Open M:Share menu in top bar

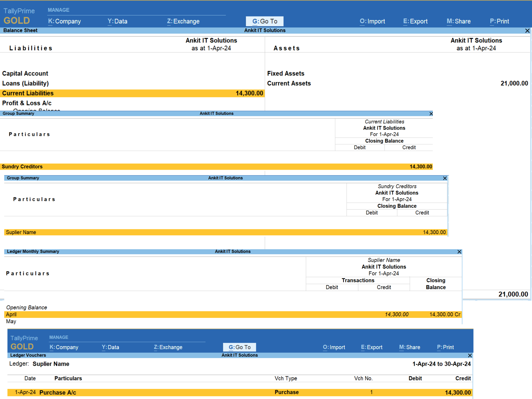(459, 21)
